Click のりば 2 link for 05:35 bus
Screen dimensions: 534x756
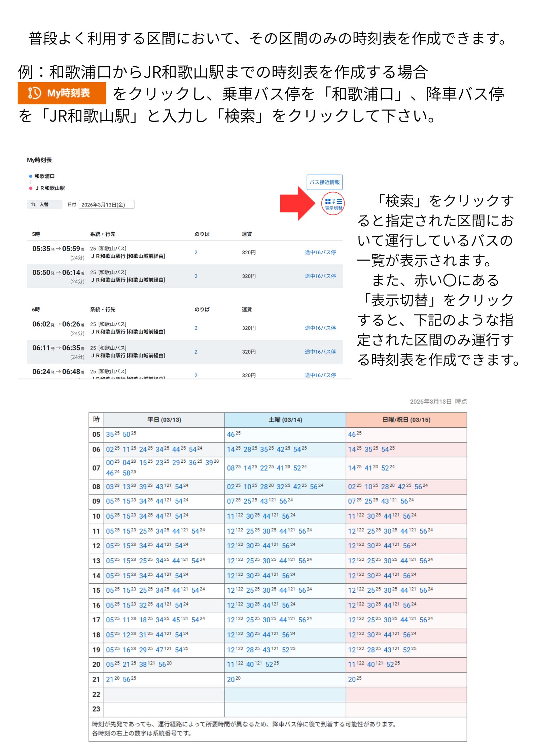196,253
